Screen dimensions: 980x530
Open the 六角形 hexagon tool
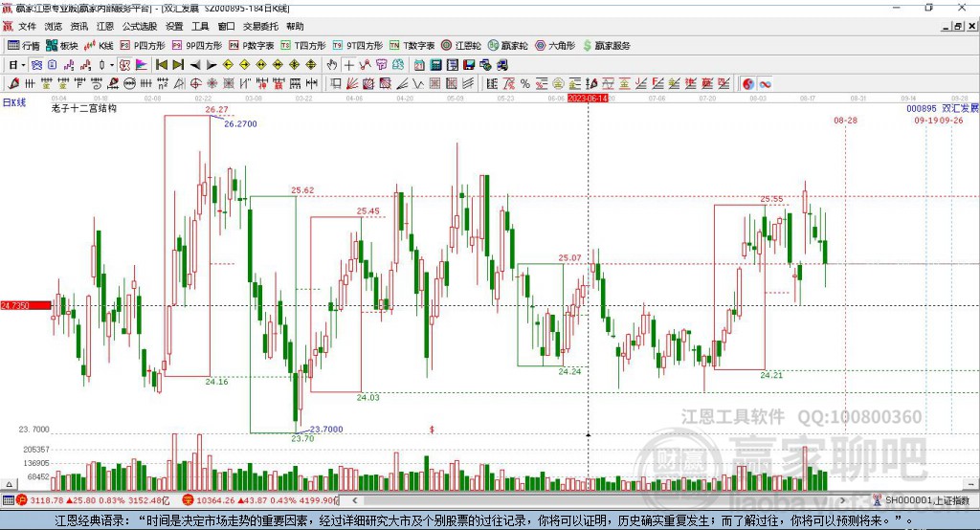(555, 46)
